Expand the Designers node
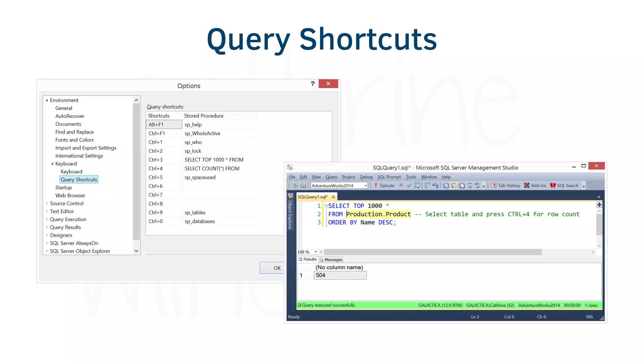The width and height of the screenshot is (644, 362). point(47,235)
